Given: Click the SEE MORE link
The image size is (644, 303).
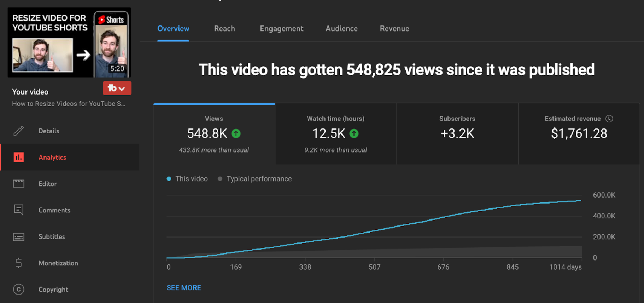Looking at the screenshot, I should pyautogui.click(x=184, y=288).
